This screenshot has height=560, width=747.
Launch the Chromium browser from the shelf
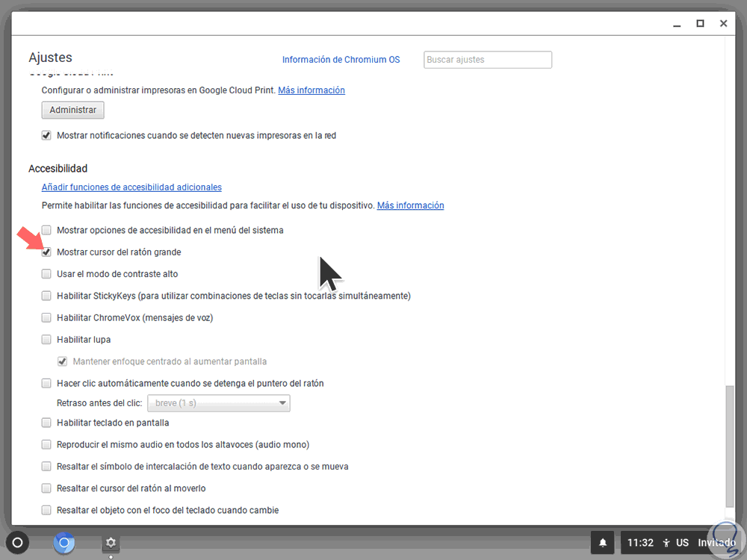[x=63, y=543]
